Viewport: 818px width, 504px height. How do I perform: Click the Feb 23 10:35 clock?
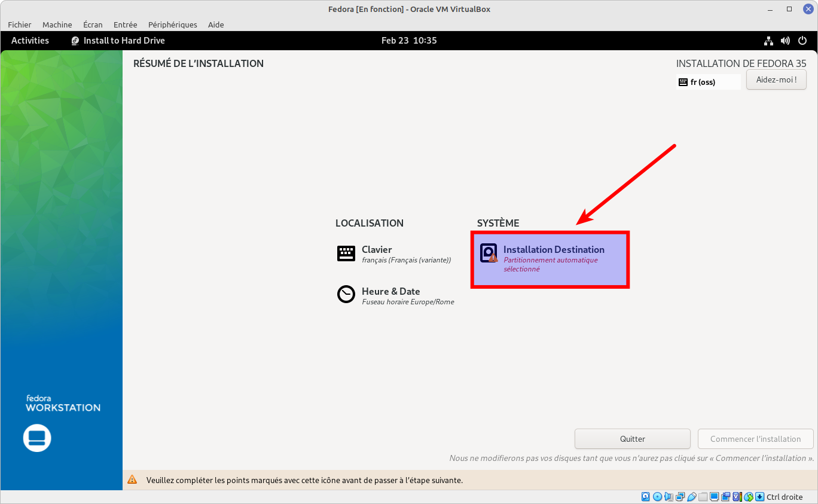click(409, 41)
